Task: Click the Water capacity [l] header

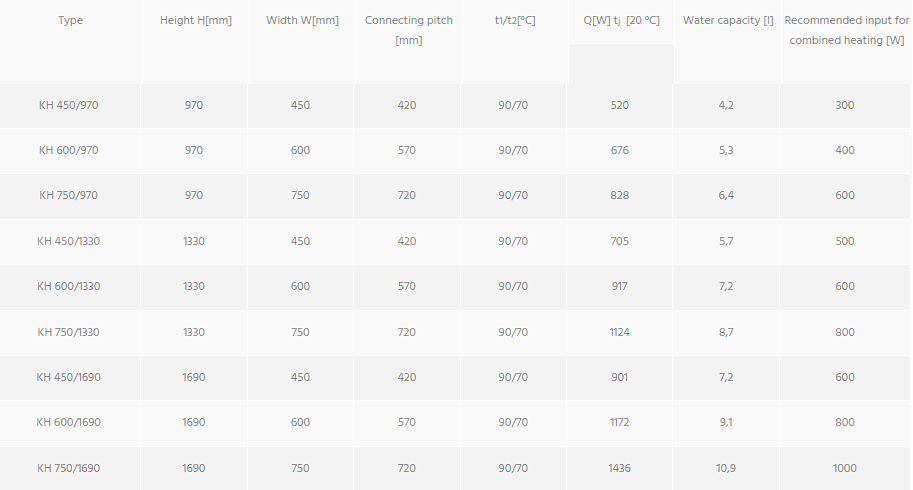Action: (x=726, y=21)
